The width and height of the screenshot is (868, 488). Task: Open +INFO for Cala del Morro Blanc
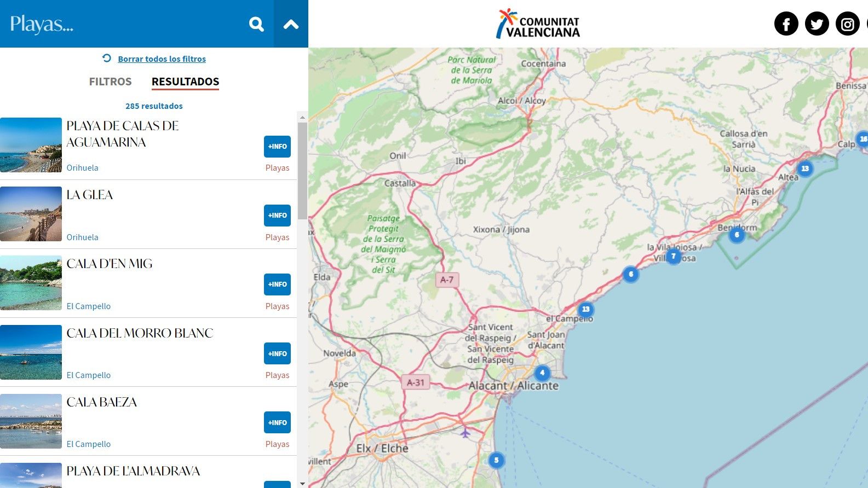tap(277, 353)
